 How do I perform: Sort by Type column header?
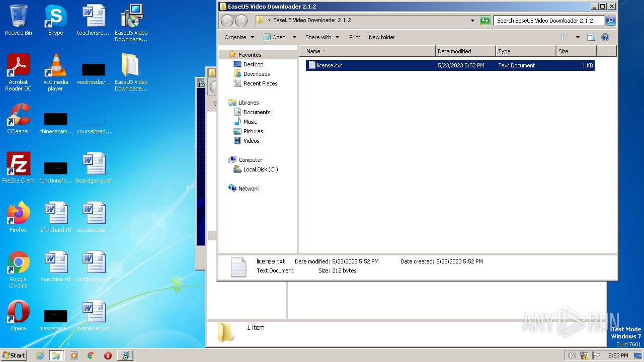point(526,51)
